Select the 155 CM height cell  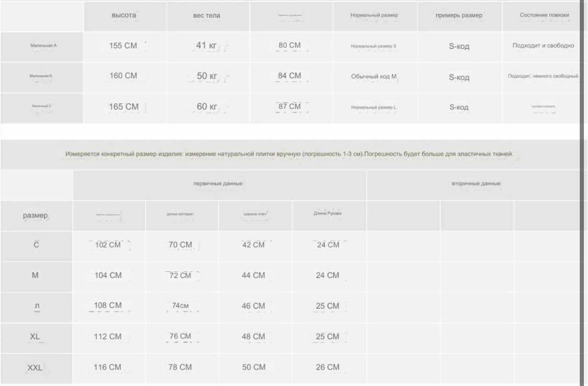[124, 46]
